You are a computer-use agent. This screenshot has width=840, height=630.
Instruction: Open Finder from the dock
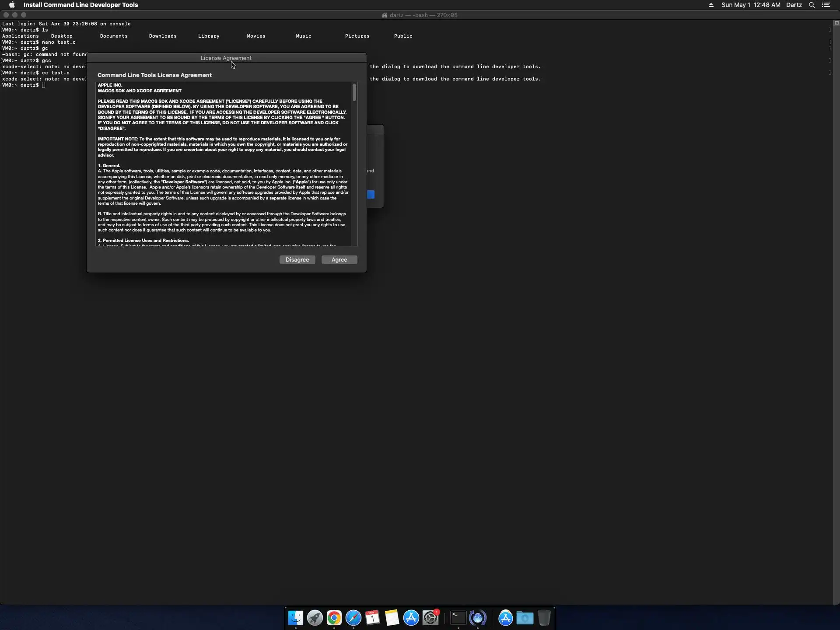[296, 618]
